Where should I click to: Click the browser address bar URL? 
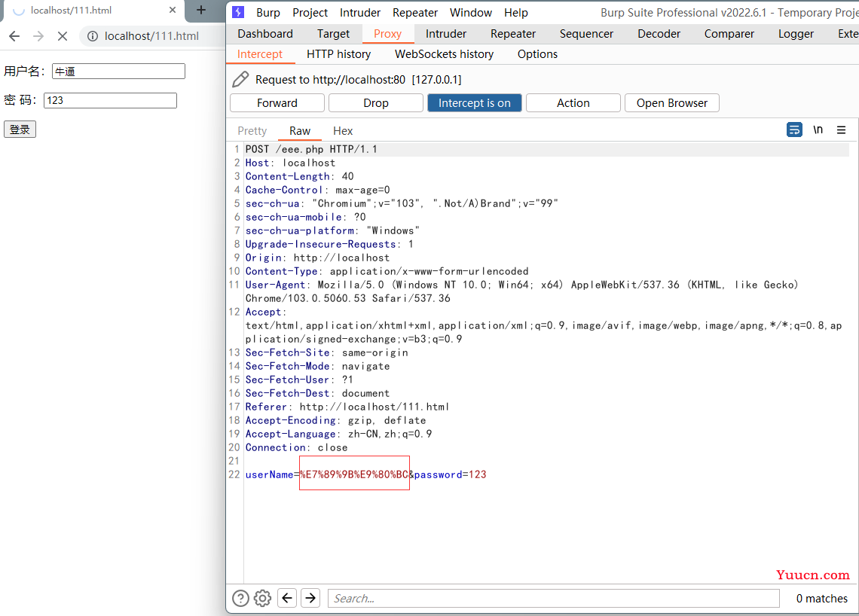[151, 36]
